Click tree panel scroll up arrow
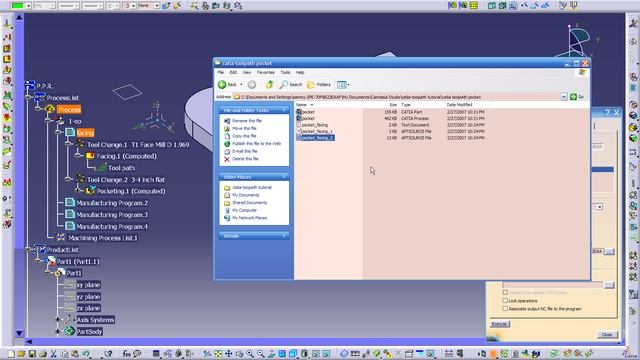640x360 pixels. [x=19, y=18]
